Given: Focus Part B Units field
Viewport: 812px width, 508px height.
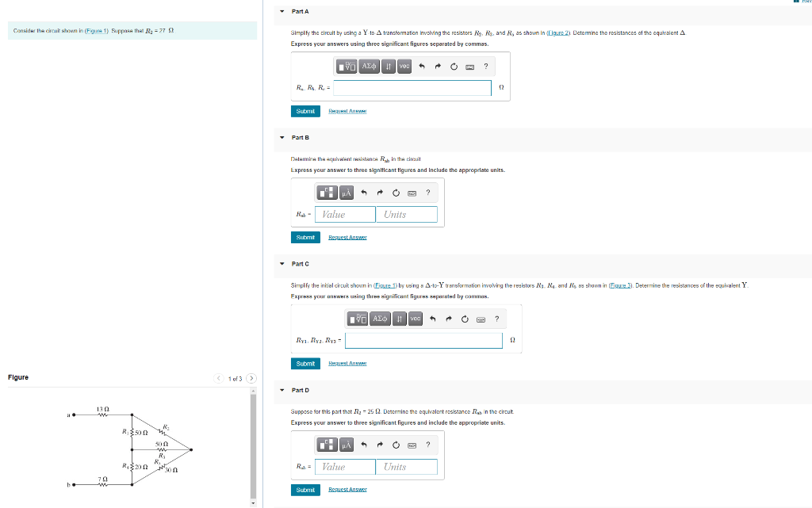Looking at the screenshot, I should click(x=407, y=214).
